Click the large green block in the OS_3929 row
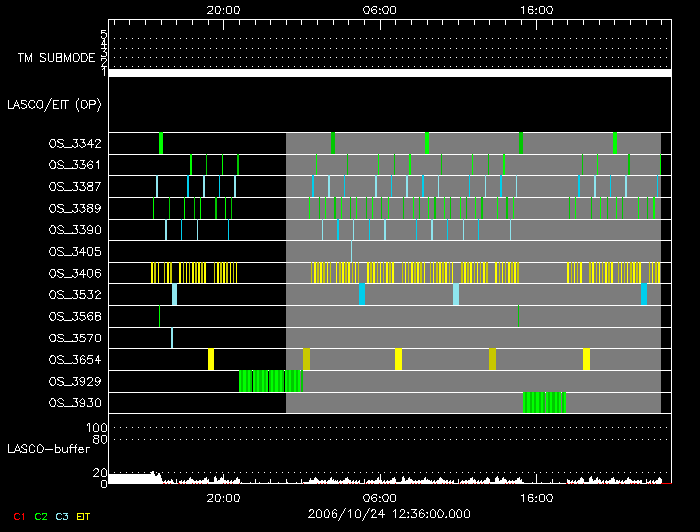This screenshot has width=700, height=532. (x=270, y=381)
